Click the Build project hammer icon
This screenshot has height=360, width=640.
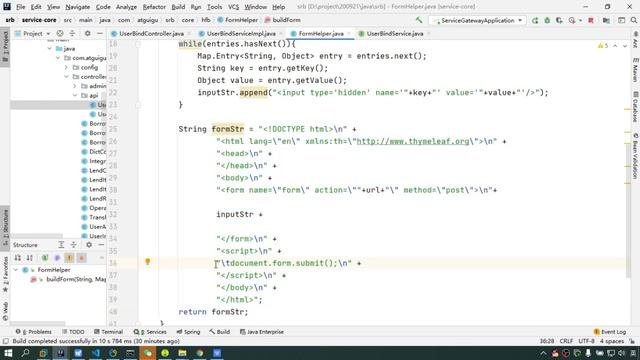pyautogui.click(x=419, y=20)
